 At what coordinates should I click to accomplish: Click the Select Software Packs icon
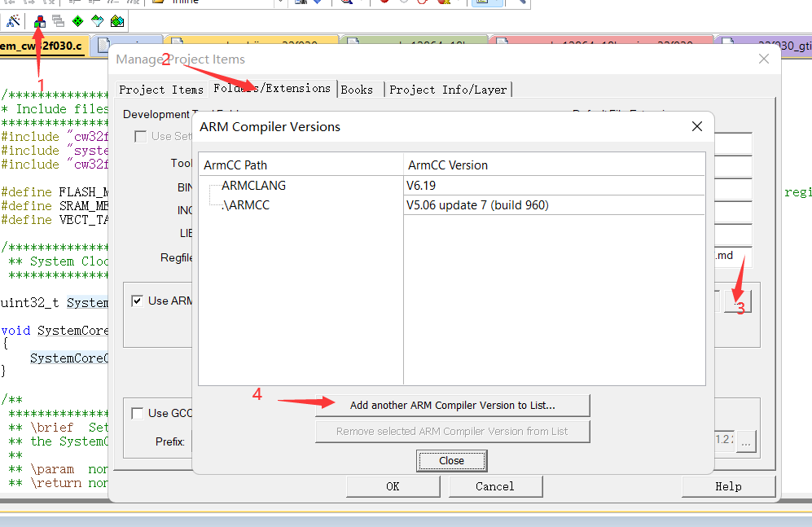(98, 21)
